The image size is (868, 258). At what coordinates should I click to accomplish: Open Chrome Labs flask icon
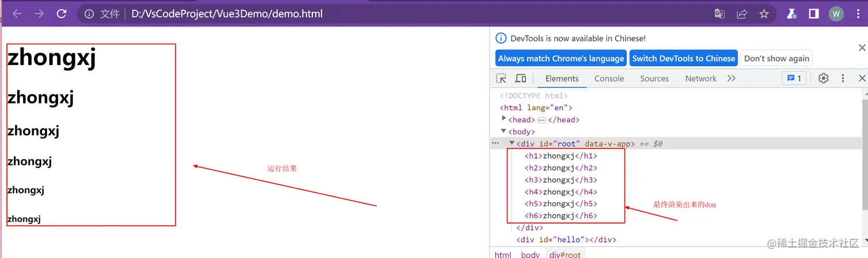pyautogui.click(x=791, y=14)
